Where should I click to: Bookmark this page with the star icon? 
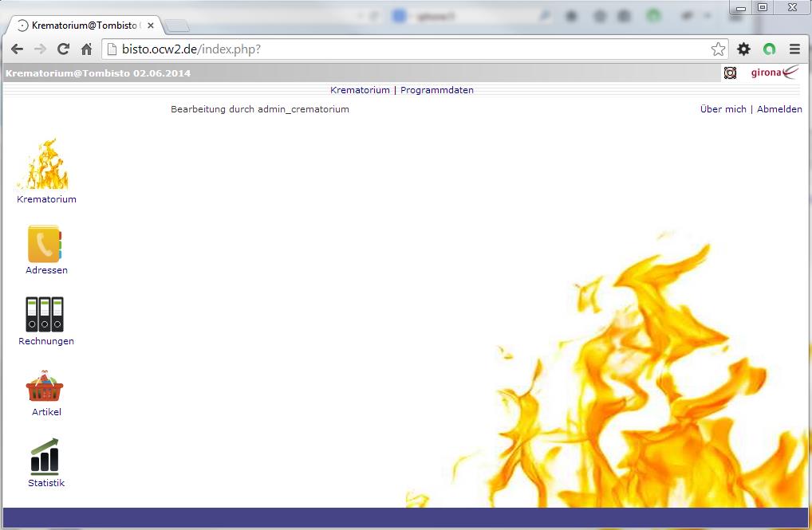coord(718,49)
